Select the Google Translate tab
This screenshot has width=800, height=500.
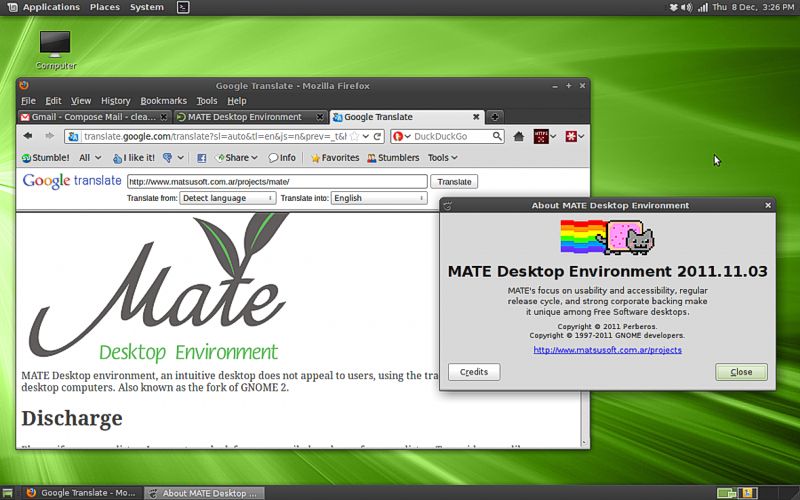tap(406, 117)
